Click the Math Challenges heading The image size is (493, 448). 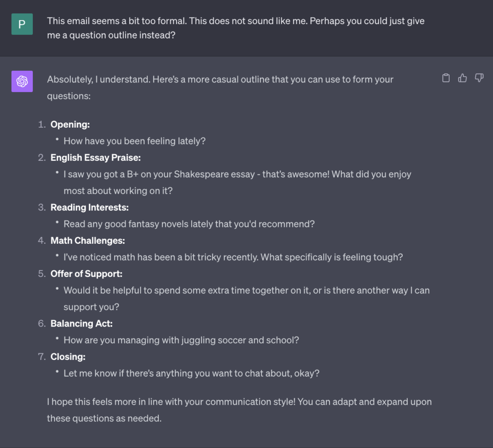point(88,241)
